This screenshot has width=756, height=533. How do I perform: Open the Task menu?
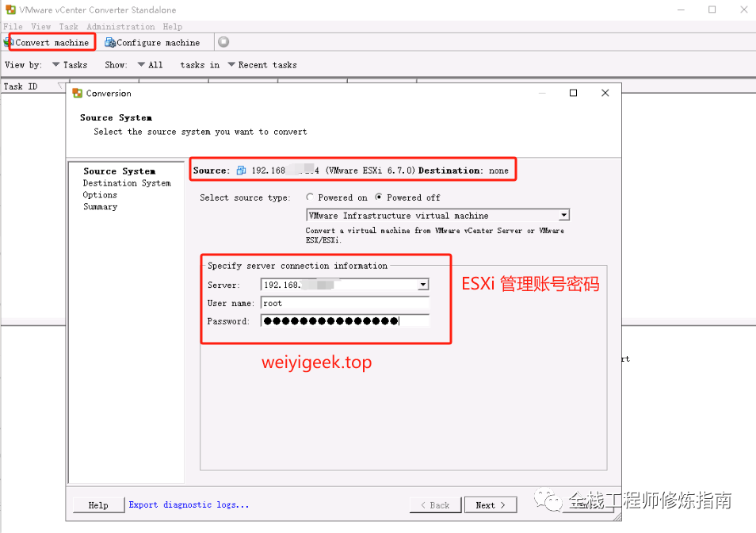pos(68,26)
